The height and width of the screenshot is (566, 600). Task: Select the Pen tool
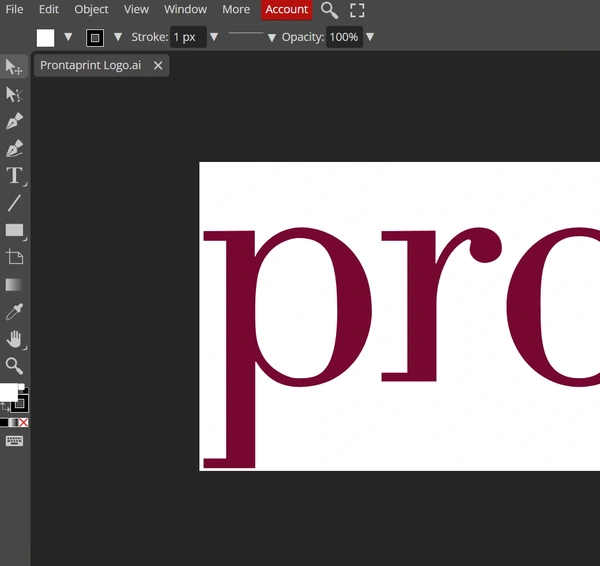pyautogui.click(x=14, y=121)
